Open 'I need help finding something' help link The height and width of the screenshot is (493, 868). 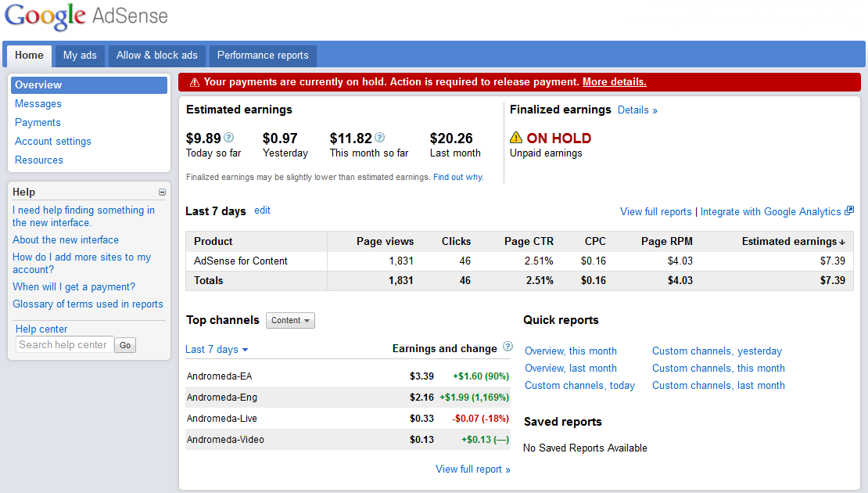(84, 217)
